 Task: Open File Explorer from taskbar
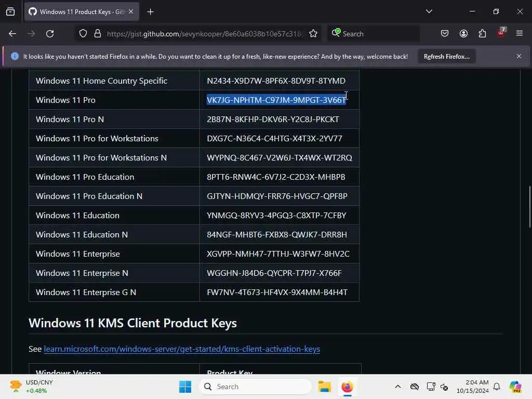click(324, 387)
